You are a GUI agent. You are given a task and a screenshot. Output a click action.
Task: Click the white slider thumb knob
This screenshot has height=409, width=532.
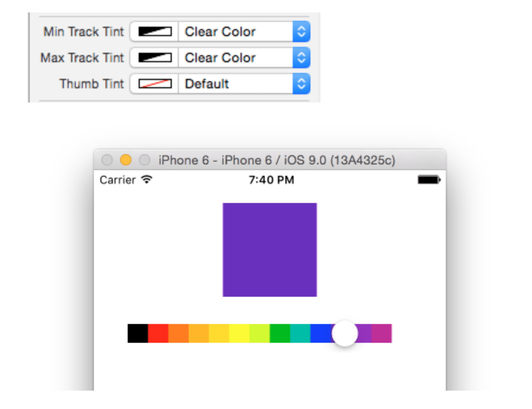pos(345,333)
